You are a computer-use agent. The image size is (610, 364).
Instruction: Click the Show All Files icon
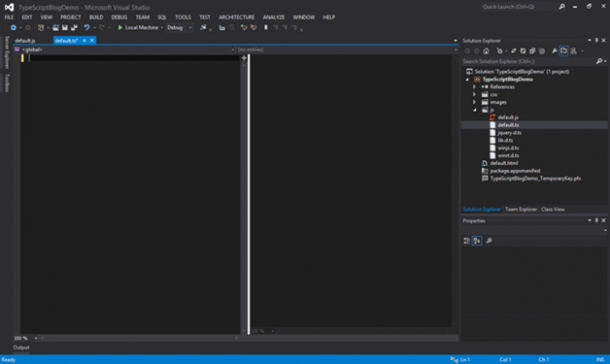[542, 51]
